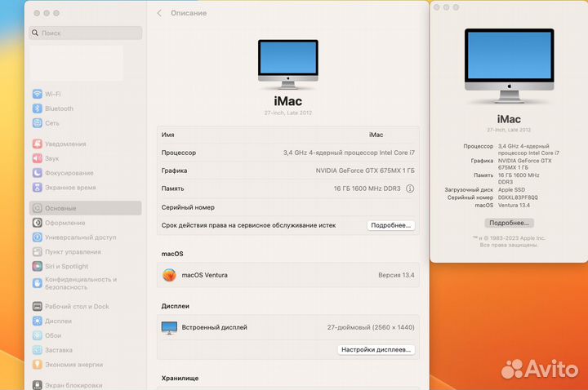Open the Заставка screensaver icon
Viewport: 588px width, 390px height.
click(37, 350)
